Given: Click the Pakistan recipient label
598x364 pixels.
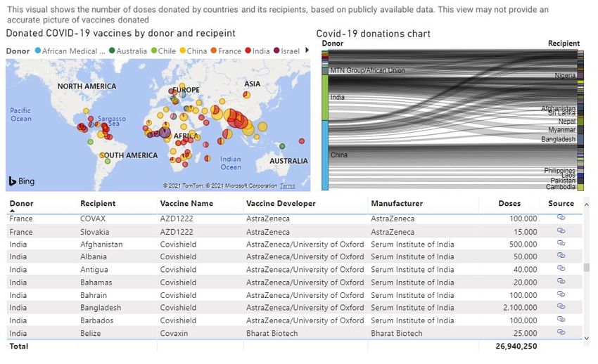Looking at the screenshot, I should 563,181.
